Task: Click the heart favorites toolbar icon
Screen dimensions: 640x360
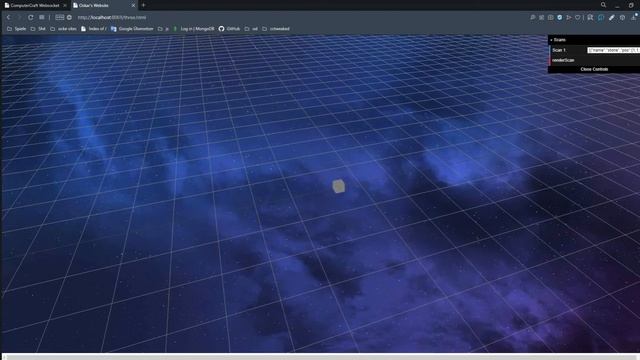Action: 578,18
